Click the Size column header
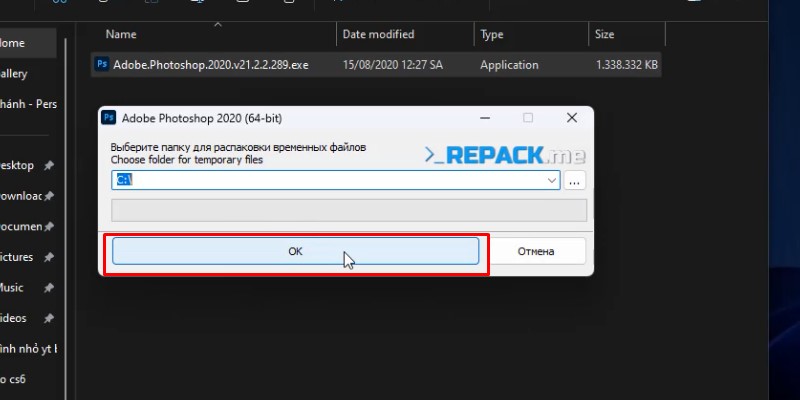This screenshot has height=400, width=800. (x=605, y=34)
